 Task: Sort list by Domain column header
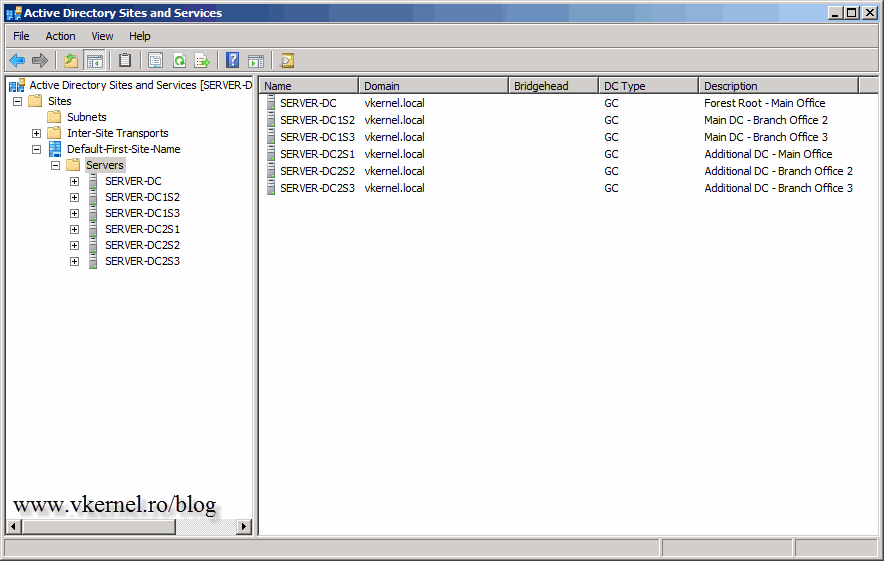click(434, 86)
